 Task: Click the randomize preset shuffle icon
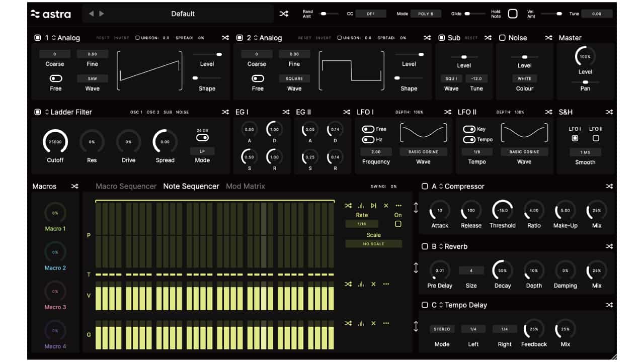coord(284,14)
